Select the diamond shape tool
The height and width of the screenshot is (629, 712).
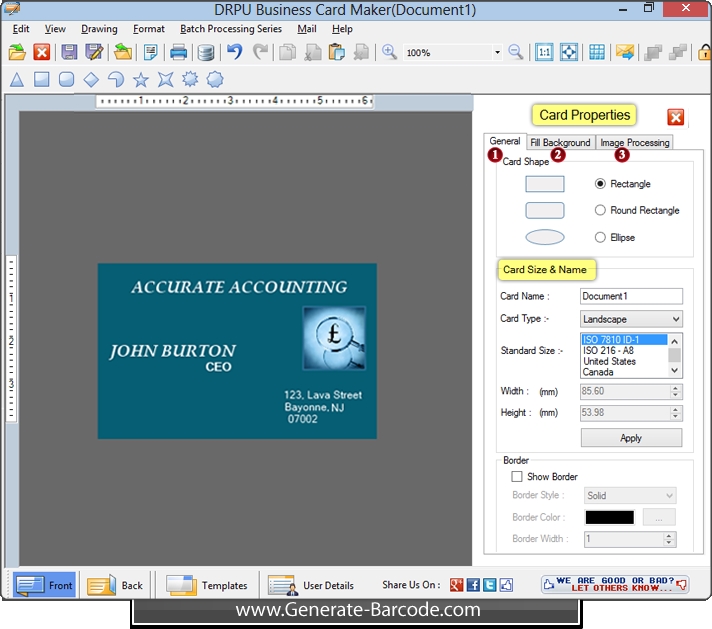[91, 80]
